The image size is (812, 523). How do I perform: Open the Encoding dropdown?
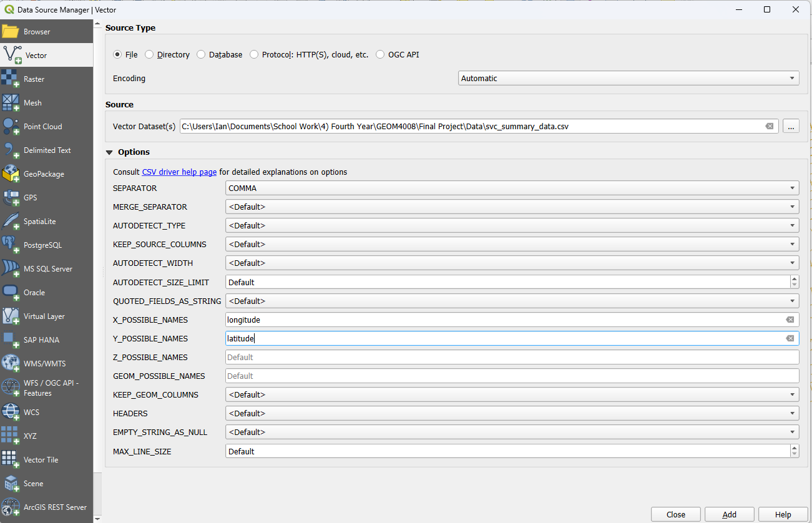coord(628,79)
